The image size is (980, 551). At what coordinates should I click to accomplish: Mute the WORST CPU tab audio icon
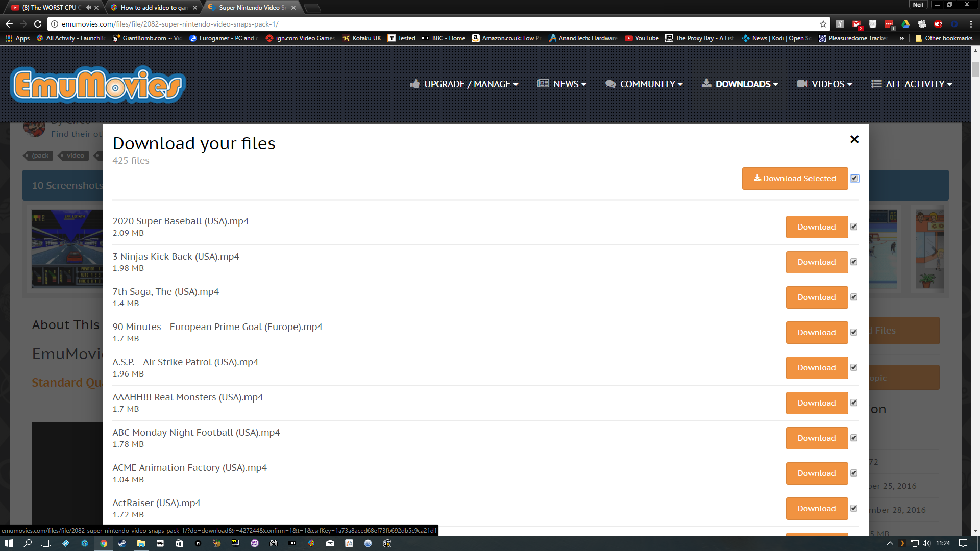(88, 7)
